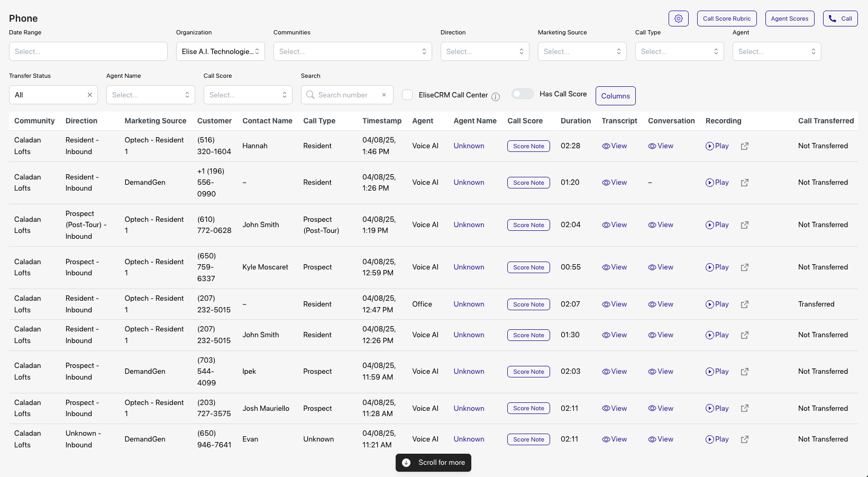View conversation for Kyle Moscaret's call
This screenshot has width=868, height=477.
tap(661, 267)
